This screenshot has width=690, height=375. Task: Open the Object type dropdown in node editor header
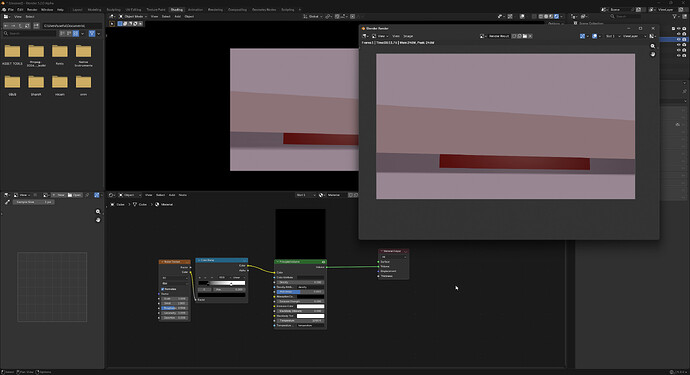130,195
